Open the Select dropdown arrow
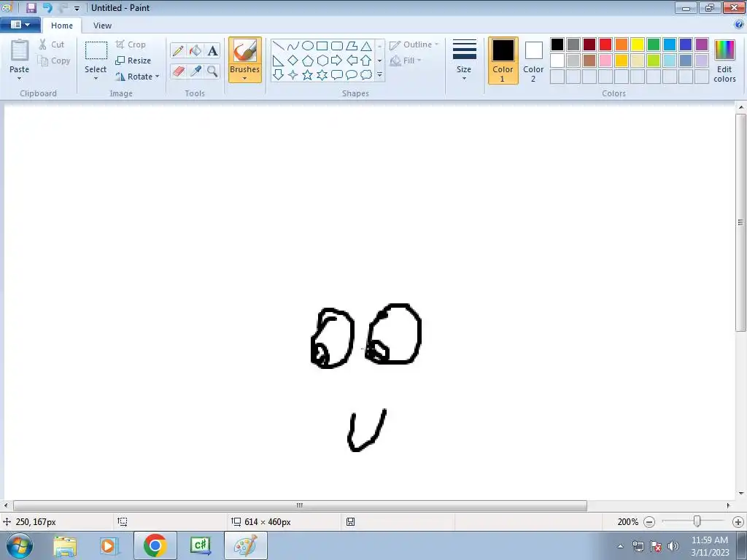The image size is (747, 560). click(96, 74)
